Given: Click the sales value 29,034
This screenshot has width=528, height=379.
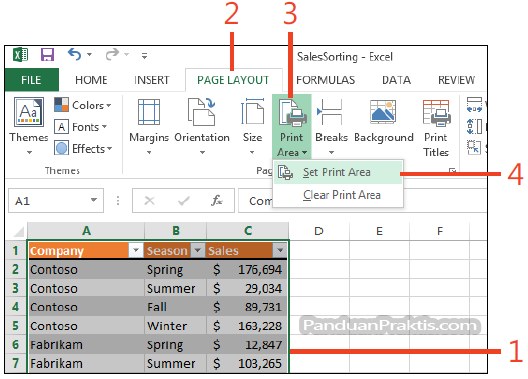Looking at the screenshot, I should point(247,288).
